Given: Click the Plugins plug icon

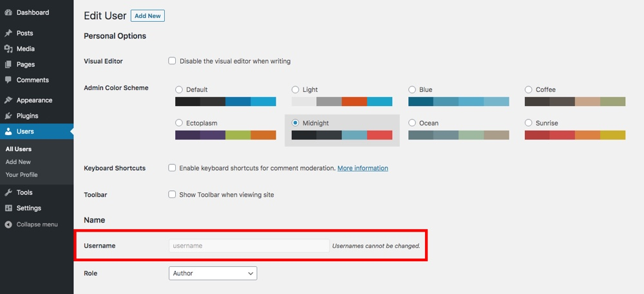Looking at the screenshot, I should click(x=8, y=116).
